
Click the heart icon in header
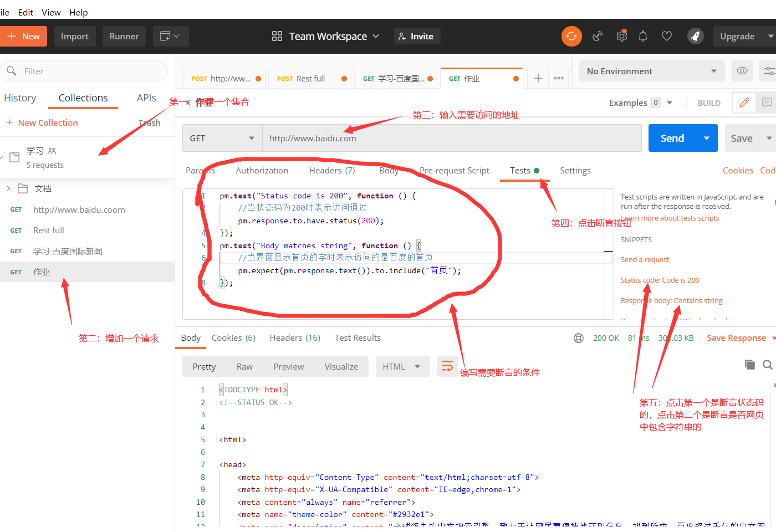[667, 36]
